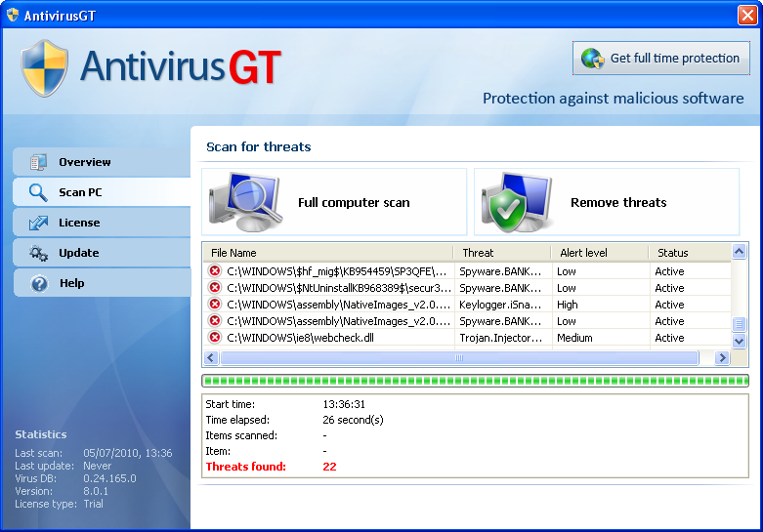Click the Update gears icon
The width and height of the screenshot is (763, 532).
tap(38, 253)
